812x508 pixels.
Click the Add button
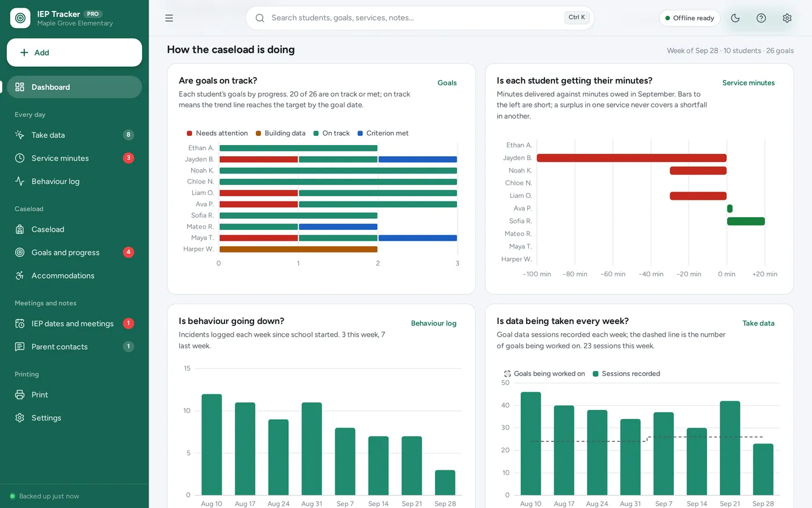click(74, 52)
